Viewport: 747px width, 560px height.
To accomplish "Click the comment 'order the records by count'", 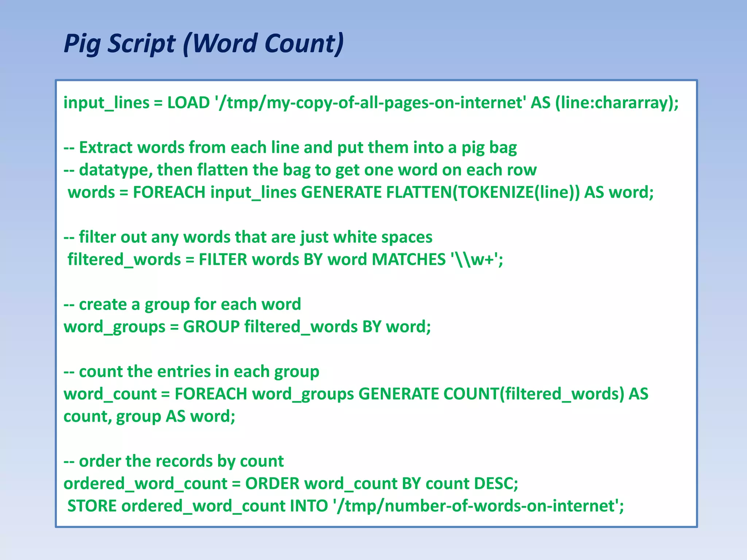I will 174,461.
